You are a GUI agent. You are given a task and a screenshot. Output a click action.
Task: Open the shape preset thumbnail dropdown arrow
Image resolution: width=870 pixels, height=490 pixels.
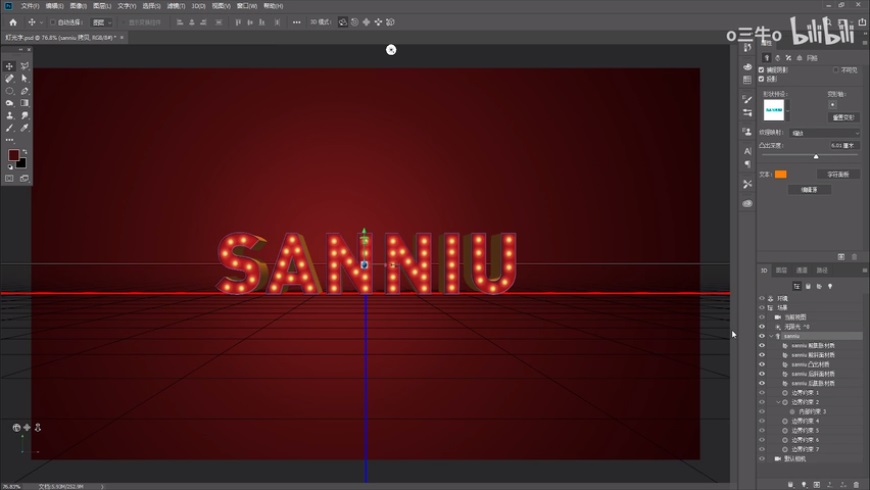[x=788, y=109]
